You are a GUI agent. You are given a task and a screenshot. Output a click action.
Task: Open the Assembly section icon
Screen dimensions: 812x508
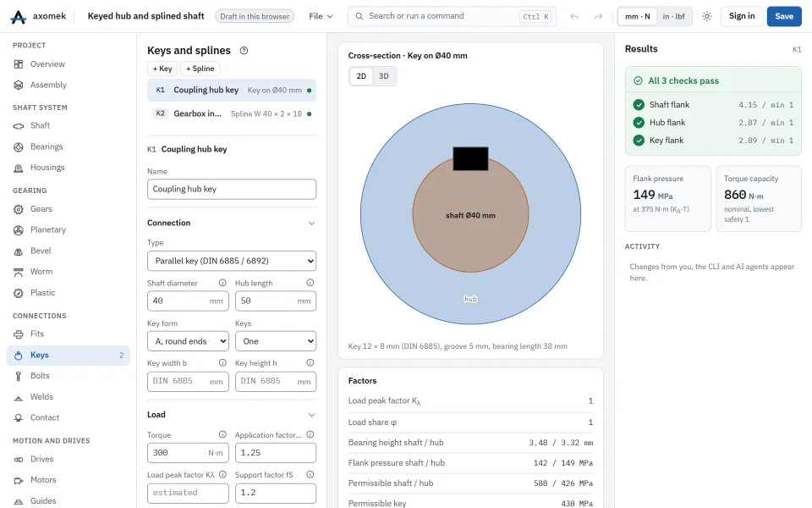pyautogui.click(x=18, y=85)
